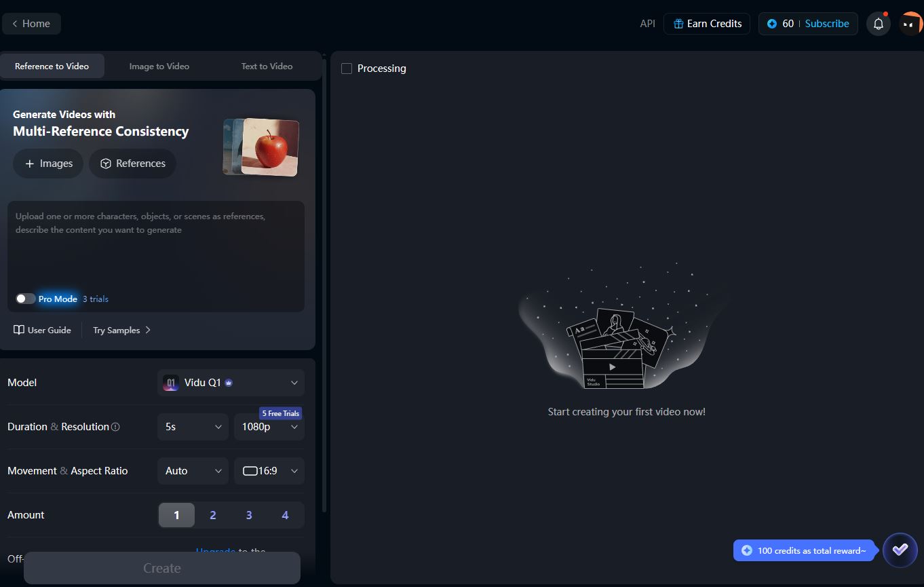Open the checkmark tasks floating button
The width and height of the screenshot is (924, 587).
tap(900, 550)
